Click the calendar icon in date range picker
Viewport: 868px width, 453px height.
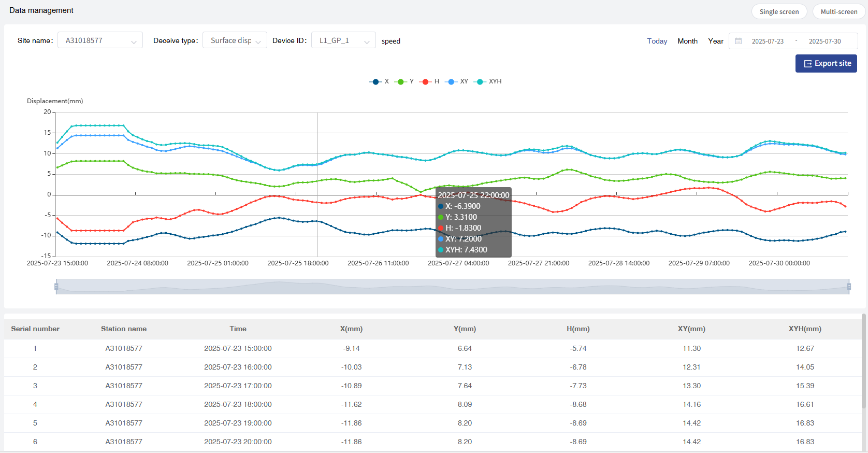(x=738, y=41)
